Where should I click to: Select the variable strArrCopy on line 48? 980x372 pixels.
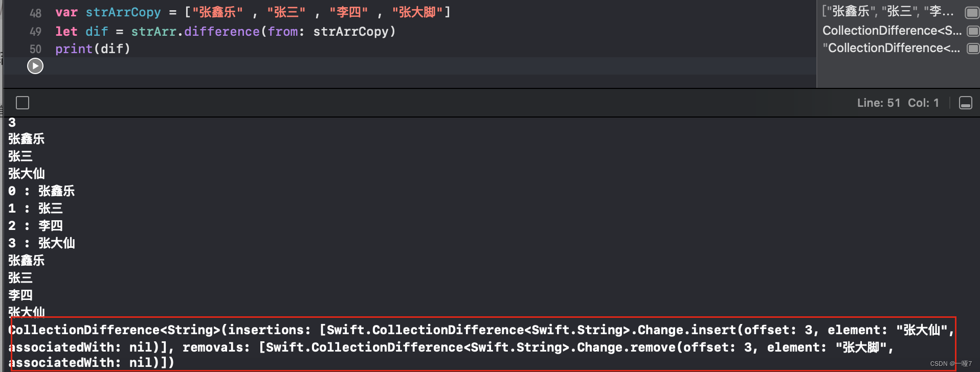tap(123, 12)
